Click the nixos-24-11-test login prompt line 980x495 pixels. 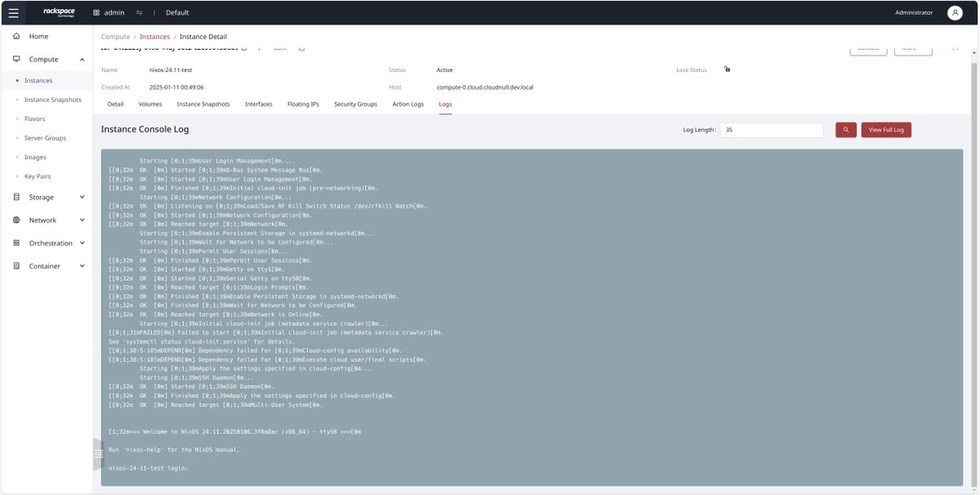coord(148,468)
